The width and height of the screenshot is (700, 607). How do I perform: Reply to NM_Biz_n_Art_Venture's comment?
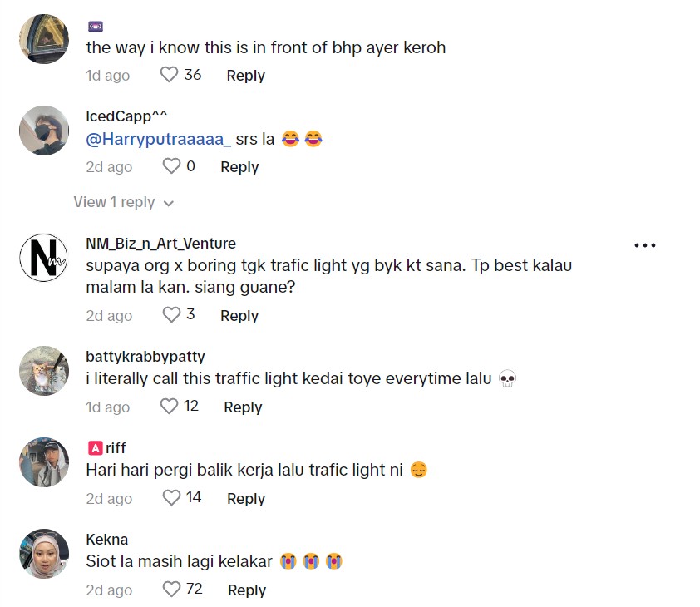(x=239, y=315)
